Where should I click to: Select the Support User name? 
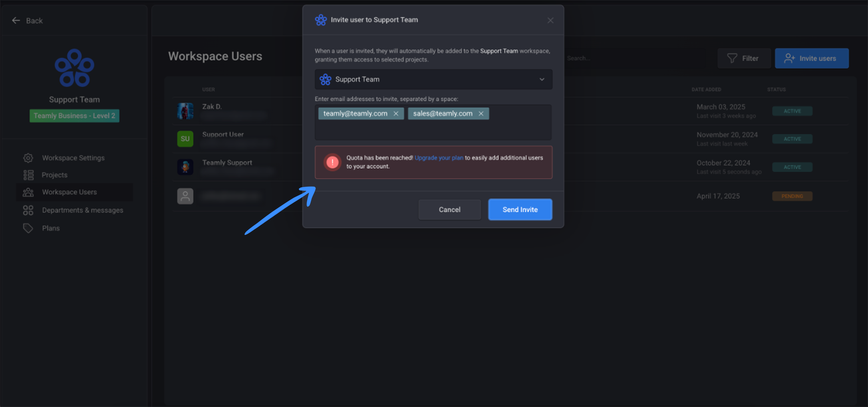[223, 134]
